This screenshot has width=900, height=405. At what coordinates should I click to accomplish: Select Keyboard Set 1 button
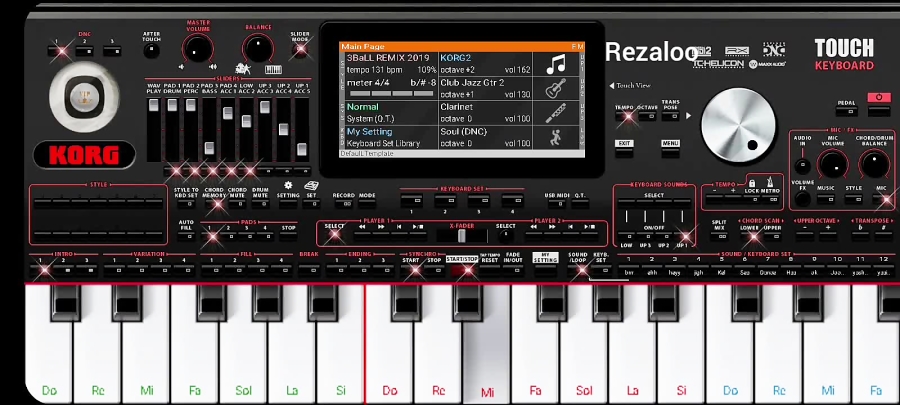[411, 201]
